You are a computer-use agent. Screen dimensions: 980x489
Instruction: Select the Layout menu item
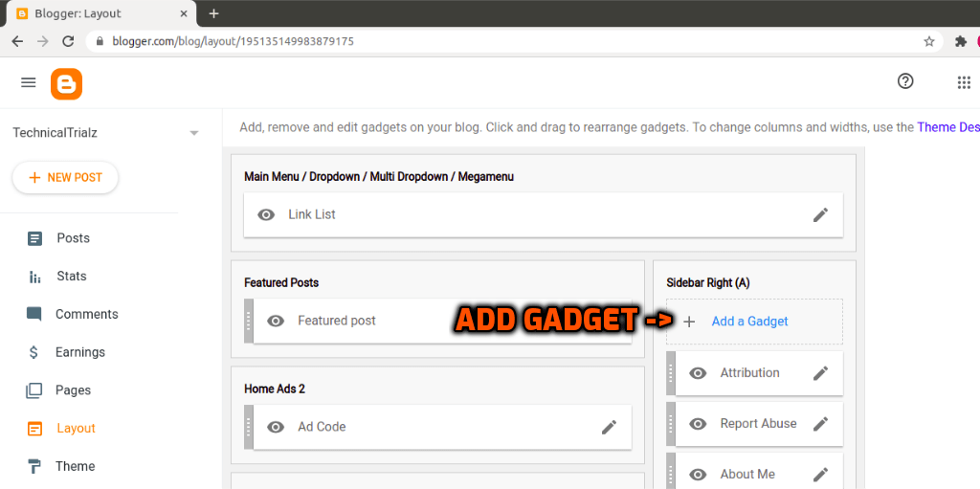tap(77, 429)
